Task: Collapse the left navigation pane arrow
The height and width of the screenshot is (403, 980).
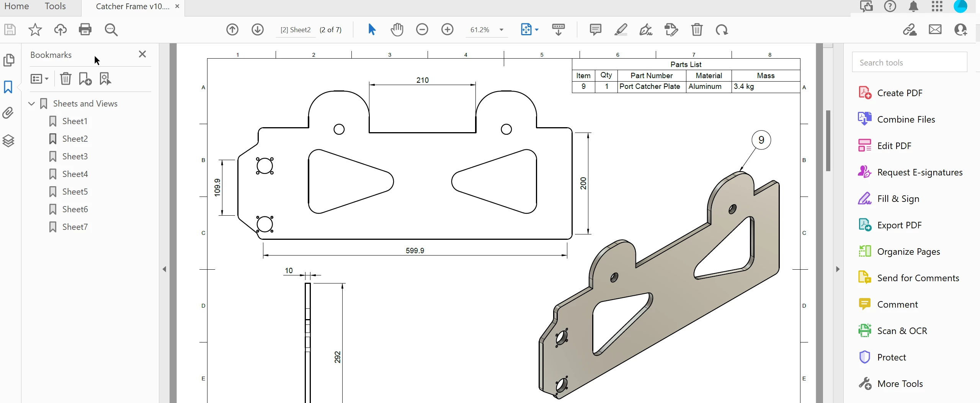Action: [165, 269]
